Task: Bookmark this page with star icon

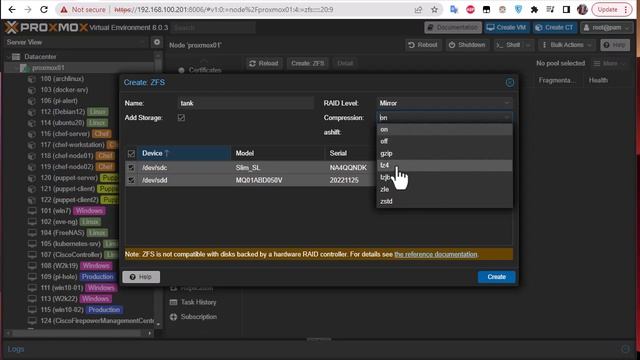Action: (x=434, y=9)
